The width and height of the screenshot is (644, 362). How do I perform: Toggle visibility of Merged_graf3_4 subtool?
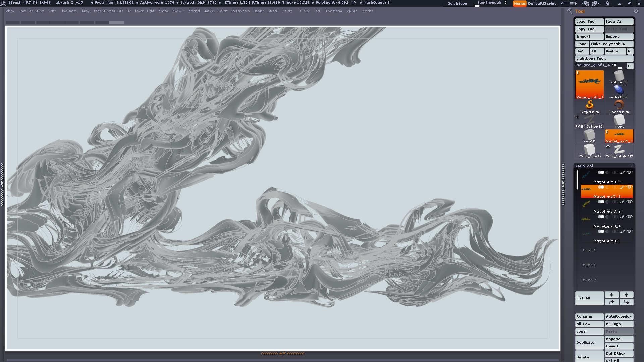point(630,217)
